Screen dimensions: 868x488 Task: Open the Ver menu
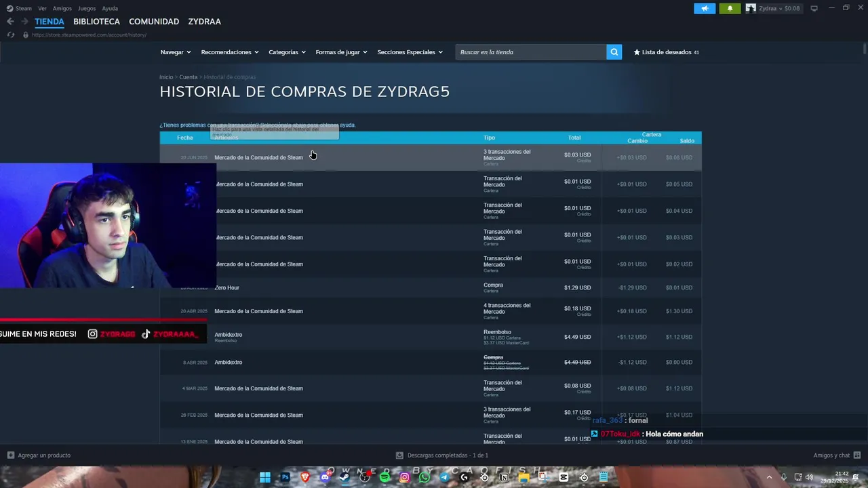click(42, 8)
